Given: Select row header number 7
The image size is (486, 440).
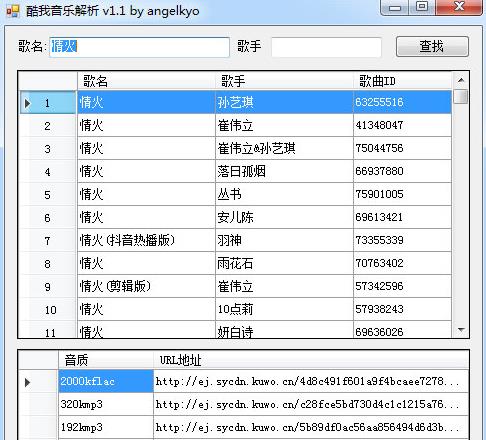Looking at the screenshot, I should click(47, 240).
